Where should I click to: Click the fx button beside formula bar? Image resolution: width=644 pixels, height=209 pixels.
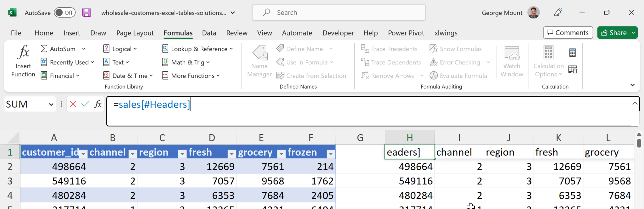pyautogui.click(x=98, y=104)
